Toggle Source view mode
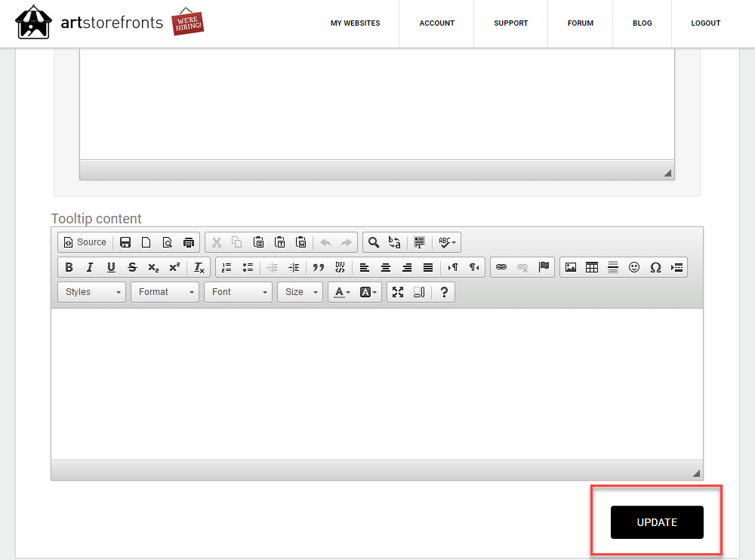 coord(85,242)
